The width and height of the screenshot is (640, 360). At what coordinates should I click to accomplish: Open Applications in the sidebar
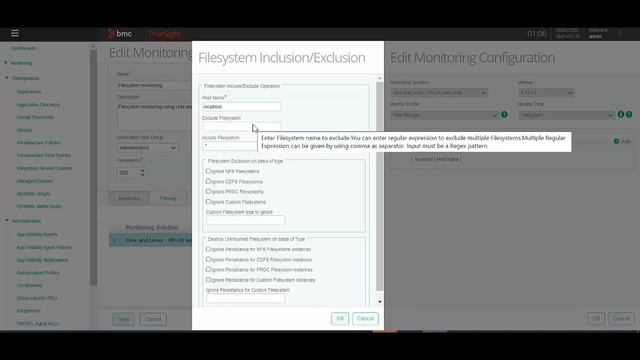coord(29,91)
